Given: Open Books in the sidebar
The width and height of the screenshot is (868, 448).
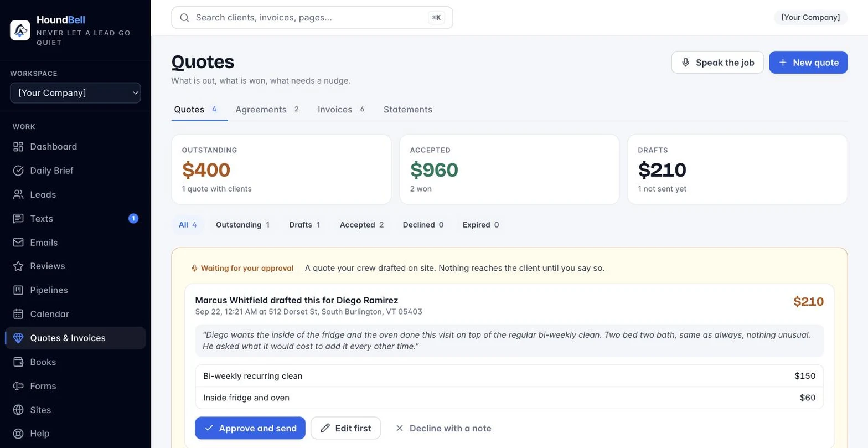Looking at the screenshot, I should [x=75, y=362].
